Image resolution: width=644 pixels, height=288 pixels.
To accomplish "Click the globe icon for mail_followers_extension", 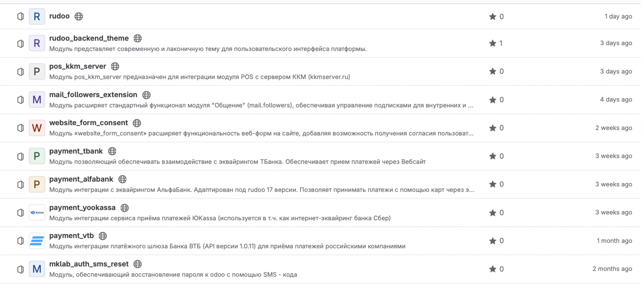I will click(x=146, y=94).
